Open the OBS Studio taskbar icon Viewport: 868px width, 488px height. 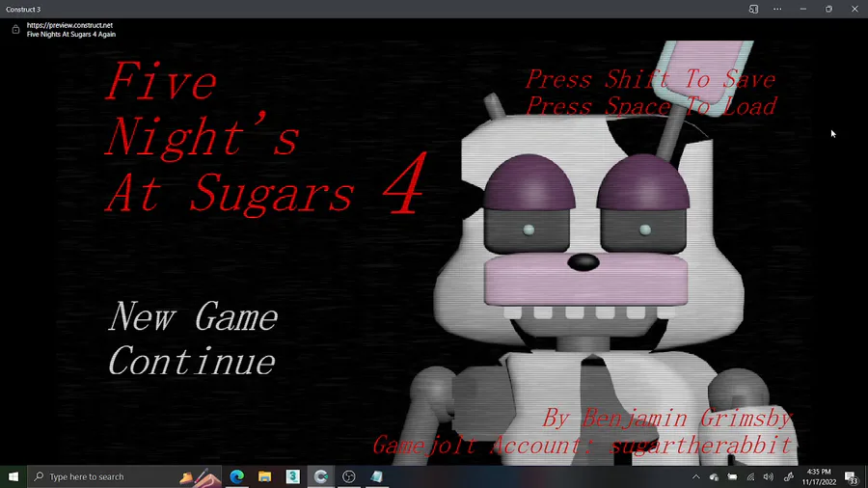click(349, 476)
